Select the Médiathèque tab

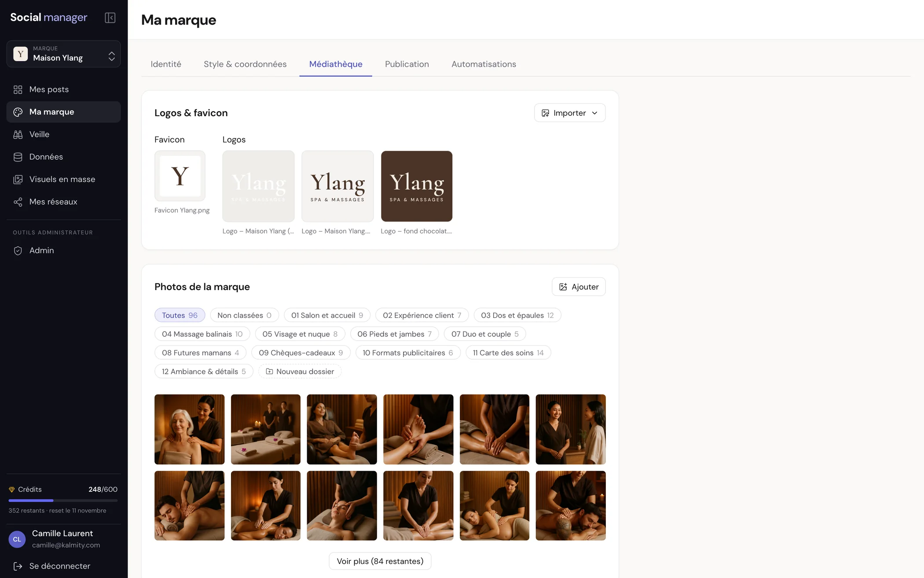pyautogui.click(x=336, y=64)
